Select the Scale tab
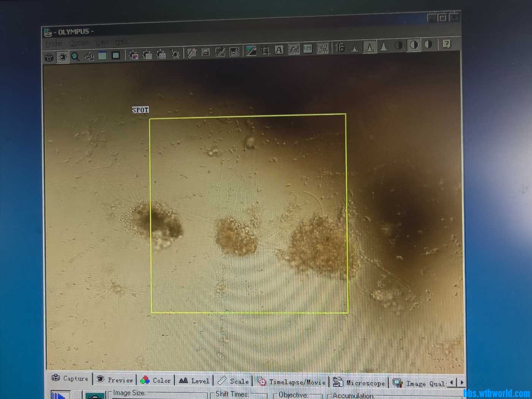This screenshot has height=399, width=532. coord(233,381)
